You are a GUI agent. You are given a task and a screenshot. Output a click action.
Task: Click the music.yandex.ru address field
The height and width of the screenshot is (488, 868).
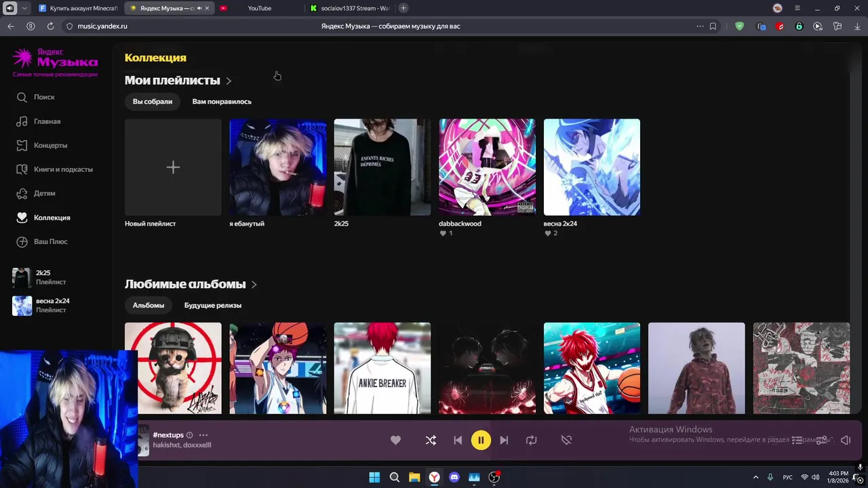(102, 26)
